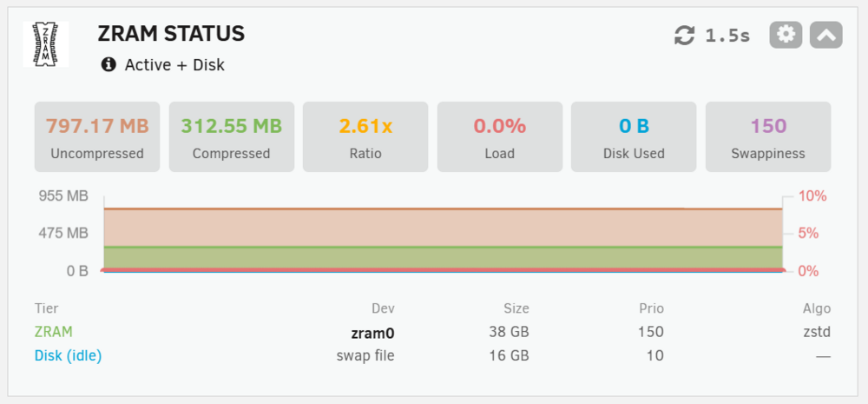Click the 0.0% Load stat card

pyautogui.click(x=500, y=137)
